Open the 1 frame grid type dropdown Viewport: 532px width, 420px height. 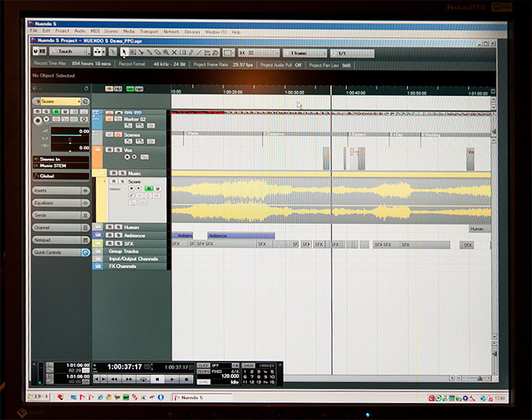click(304, 53)
